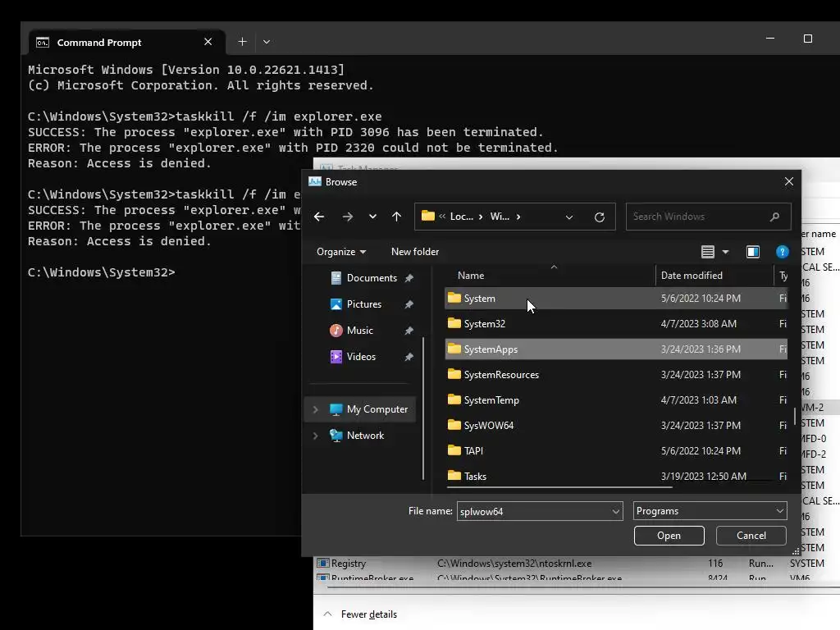Expand the Network tree node
840x630 pixels.
[x=316, y=436]
